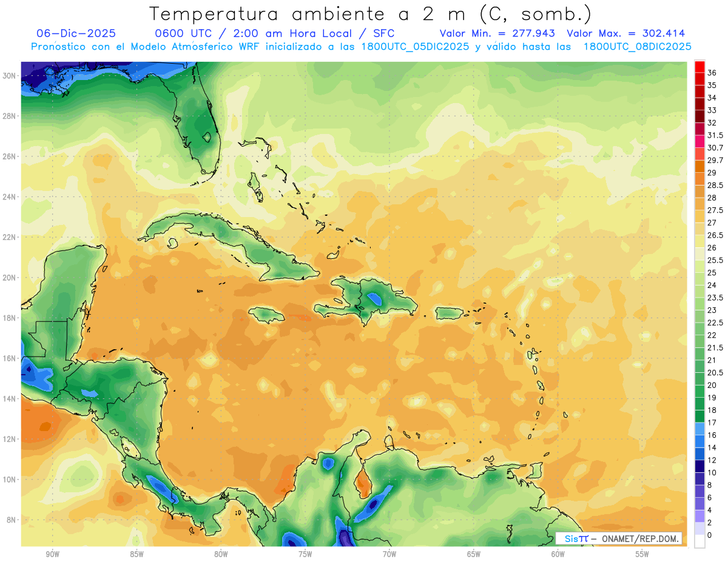
Task: Click the legend value "30.7"
Action: [x=715, y=148]
